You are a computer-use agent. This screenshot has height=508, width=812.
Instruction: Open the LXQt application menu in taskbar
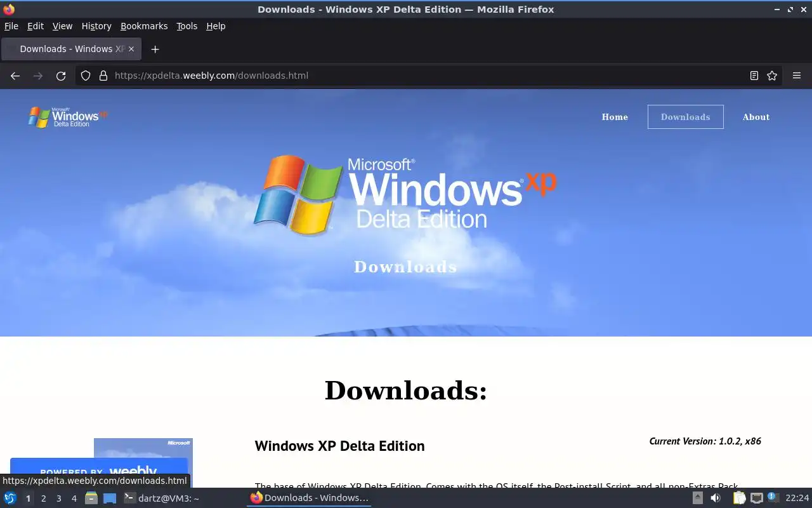(x=10, y=498)
